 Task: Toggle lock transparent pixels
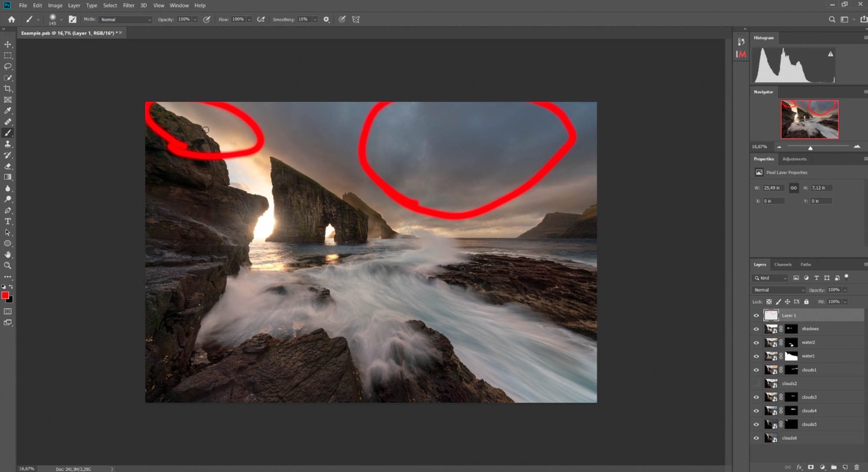(x=769, y=301)
